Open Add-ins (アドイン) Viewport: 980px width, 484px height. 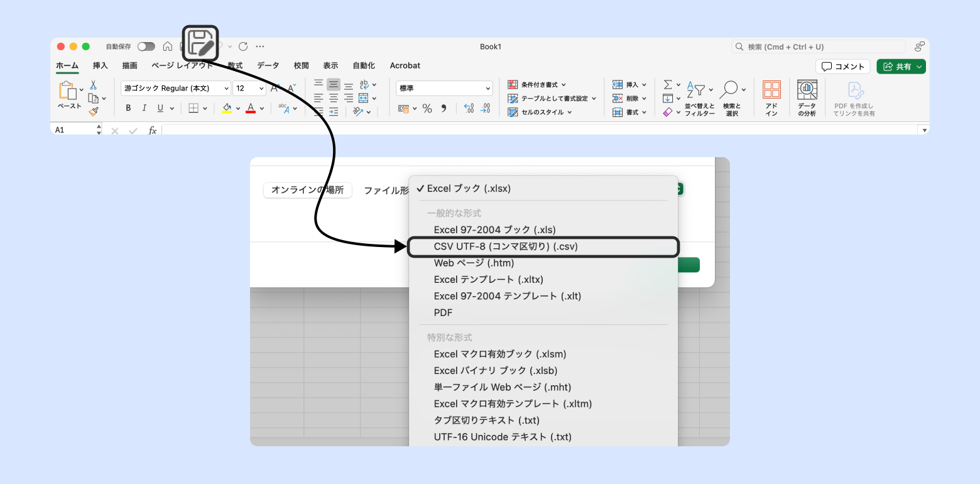(771, 98)
